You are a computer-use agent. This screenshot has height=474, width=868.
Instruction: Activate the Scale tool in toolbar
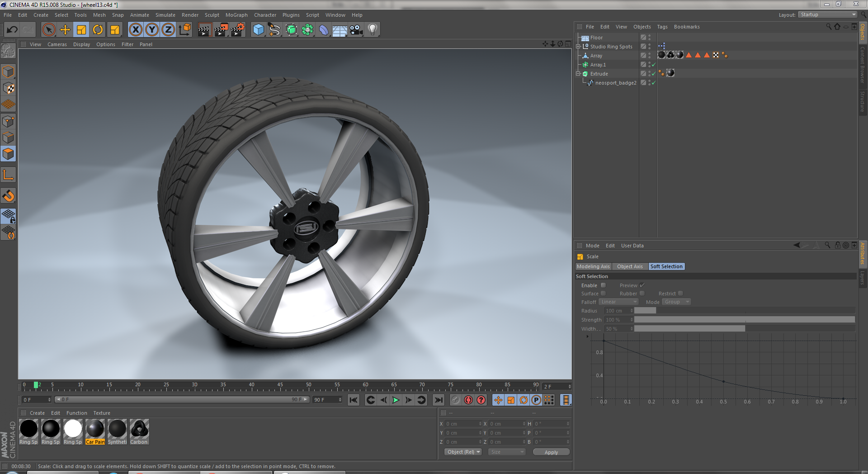(81, 30)
